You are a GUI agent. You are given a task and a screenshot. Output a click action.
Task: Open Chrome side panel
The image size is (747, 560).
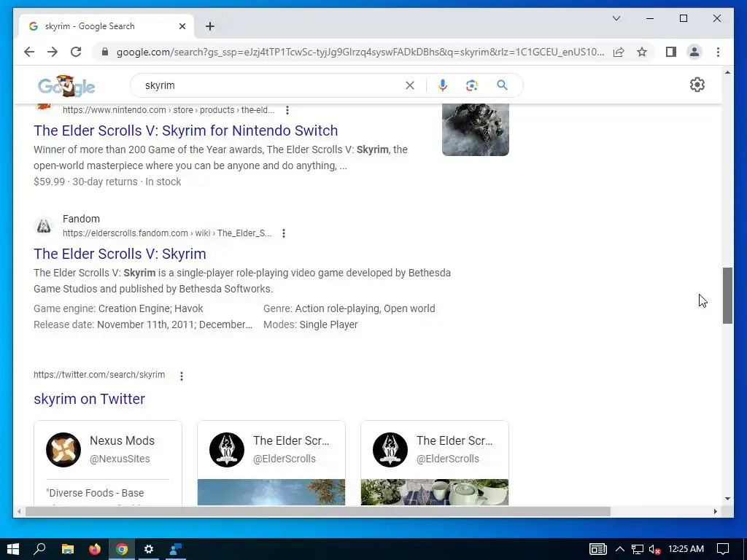click(671, 52)
